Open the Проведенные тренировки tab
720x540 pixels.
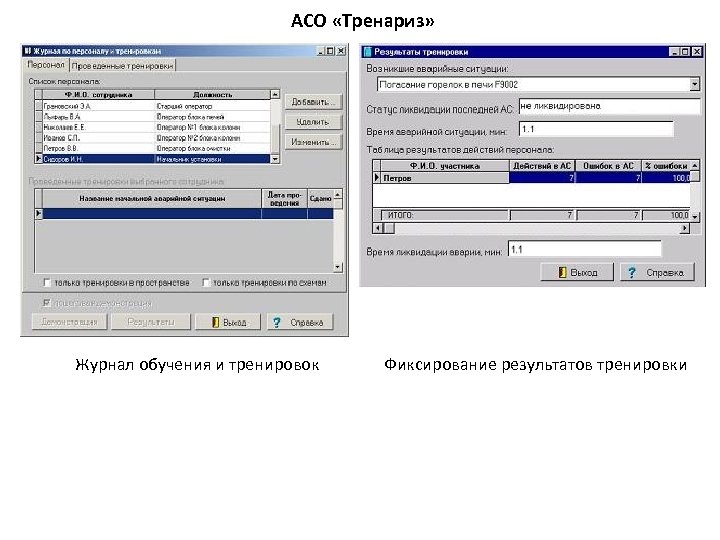tap(123, 66)
